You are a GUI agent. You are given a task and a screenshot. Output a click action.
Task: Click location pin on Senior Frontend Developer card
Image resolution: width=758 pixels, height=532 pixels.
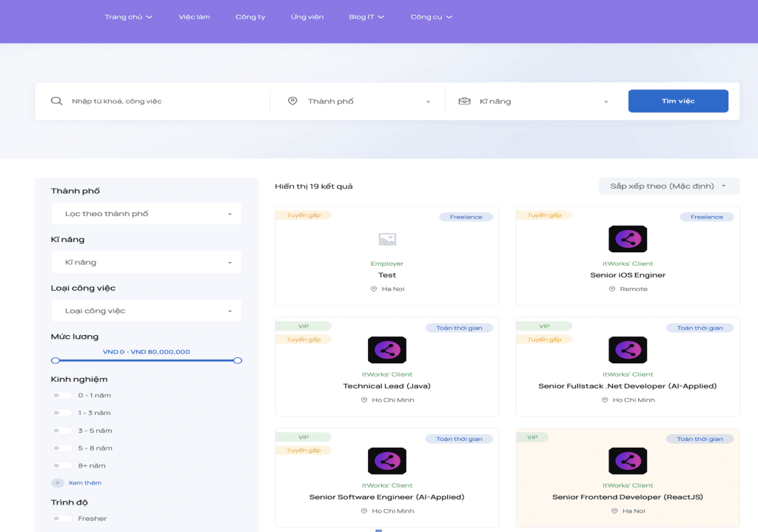pyautogui.click(x=614, y=511)
